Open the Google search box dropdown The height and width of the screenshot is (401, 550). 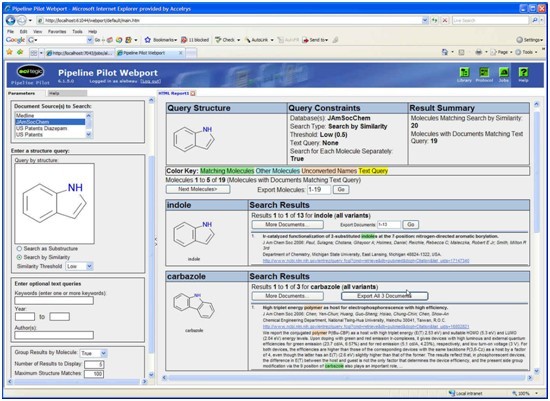pyautogui.click(x=89, y=40)
